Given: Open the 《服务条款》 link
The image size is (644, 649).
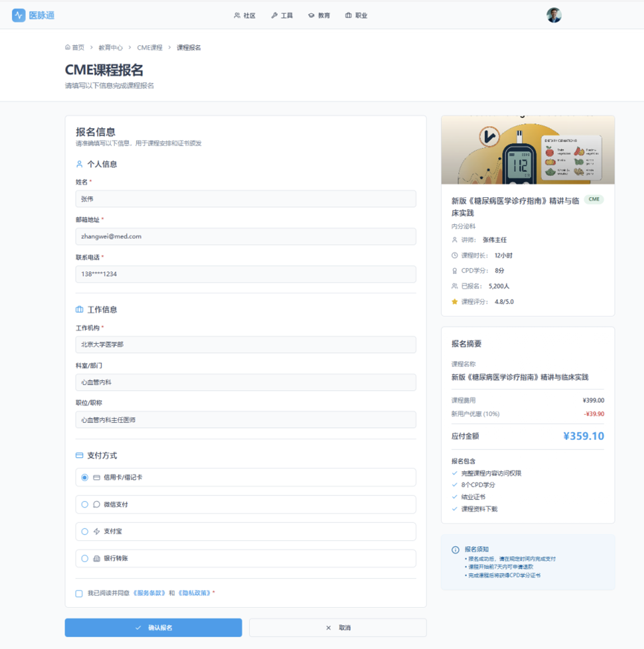Looking at the screenshot, I should click(x=149, y=593).
